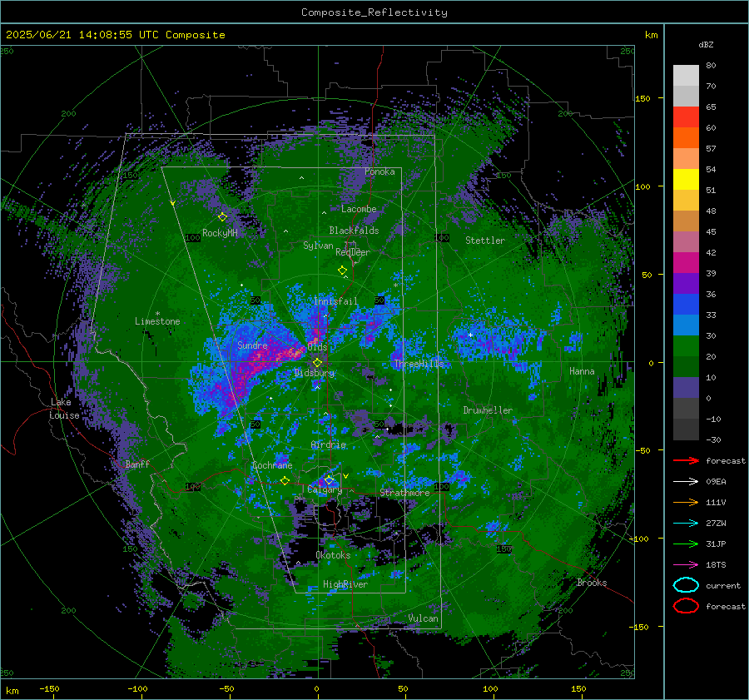Select the white 09EA arrow legend icon
The image size is (749, 700).
[x=686, y=481]
